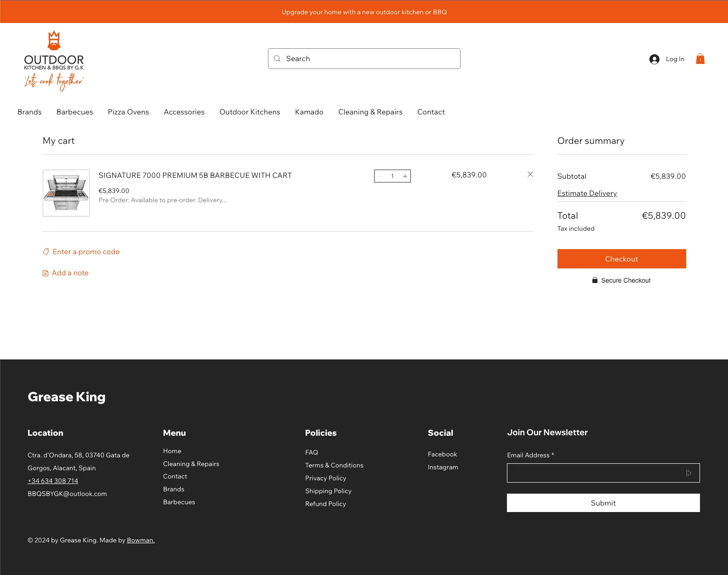Image resolution: width=728 pixels, height=575 pixels.
Task: Open footer Barbecues link
Action: click(179, 502)
